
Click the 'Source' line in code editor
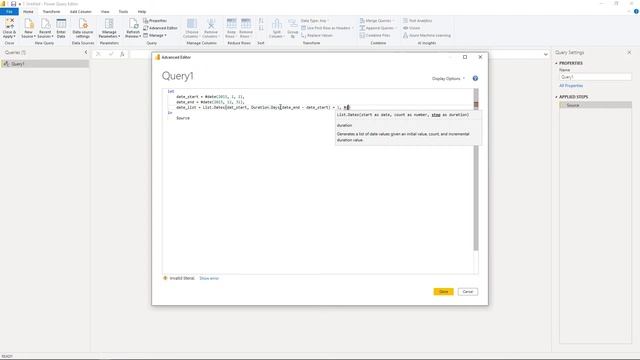click(183, 118)
